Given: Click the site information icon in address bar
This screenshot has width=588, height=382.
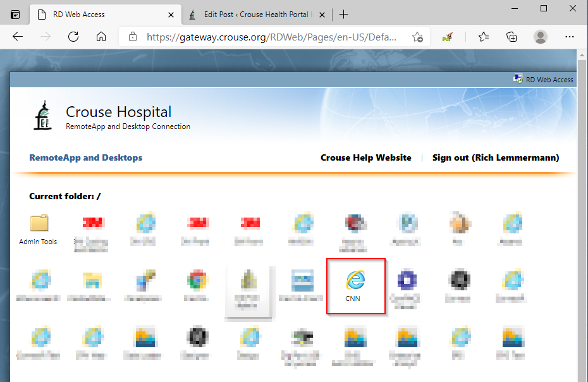Looking at the screenshot, I should pyautogui.click(x=132, y=37).
